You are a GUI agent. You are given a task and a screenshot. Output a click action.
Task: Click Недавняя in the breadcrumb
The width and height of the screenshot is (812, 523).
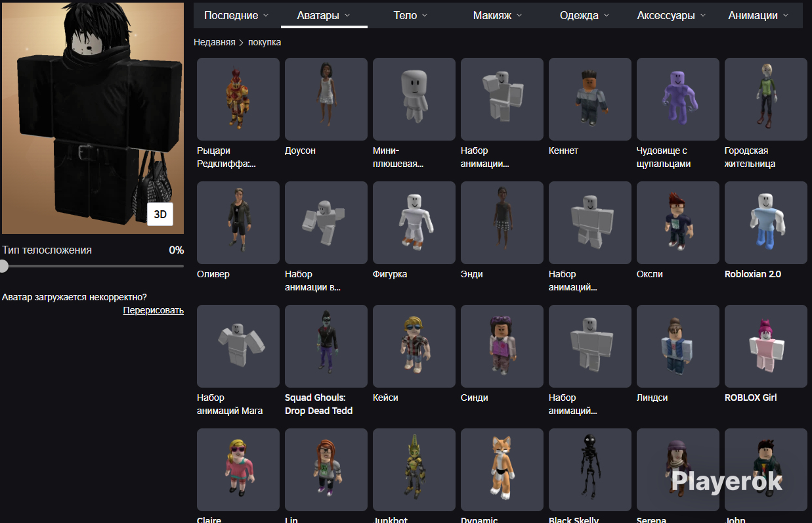[214, 42]
